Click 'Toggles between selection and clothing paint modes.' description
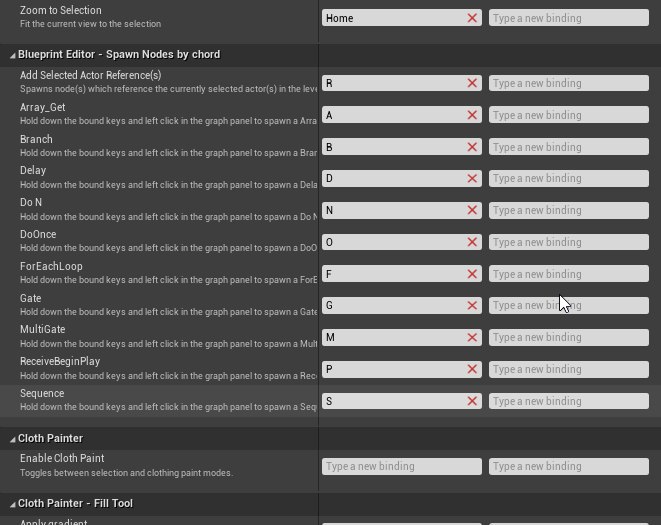Screen dimensions: 661x525 pos(126,473)
